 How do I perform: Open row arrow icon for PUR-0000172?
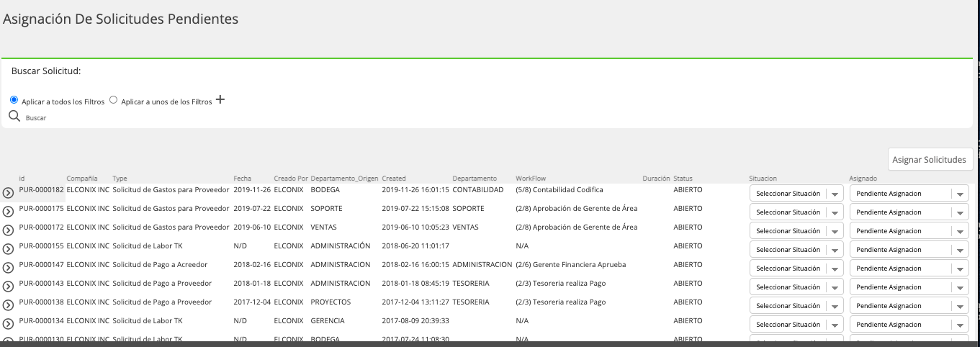click(9, 230)
